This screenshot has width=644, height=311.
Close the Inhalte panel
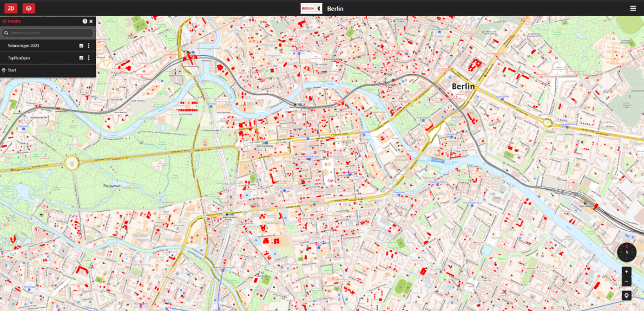pos(91,21)
